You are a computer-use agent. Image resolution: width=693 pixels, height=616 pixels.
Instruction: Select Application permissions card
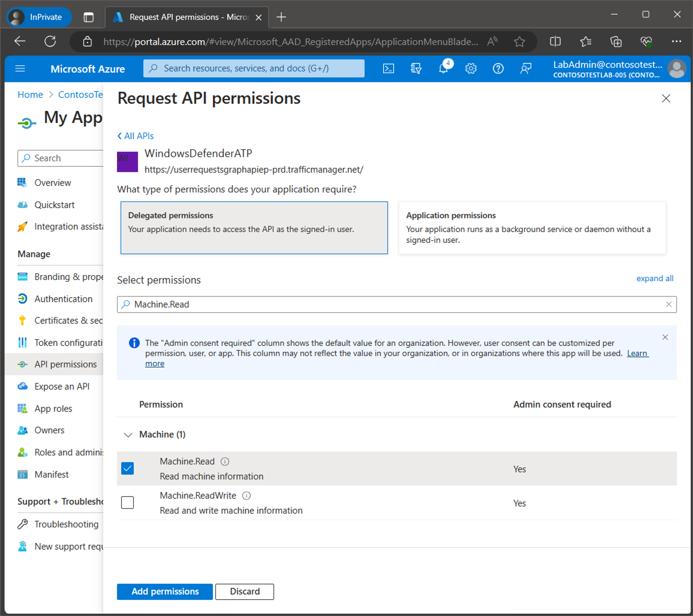[x=532, y=228]
